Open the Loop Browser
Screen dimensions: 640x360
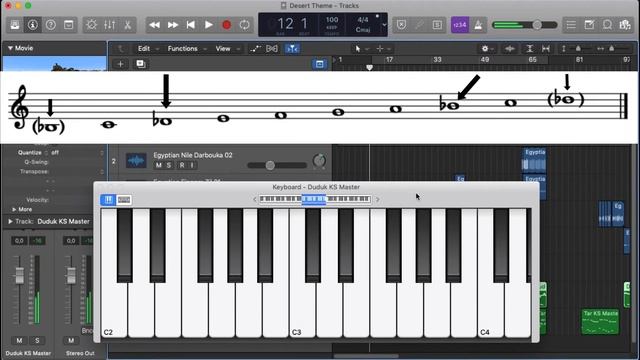tap(607, 25)
